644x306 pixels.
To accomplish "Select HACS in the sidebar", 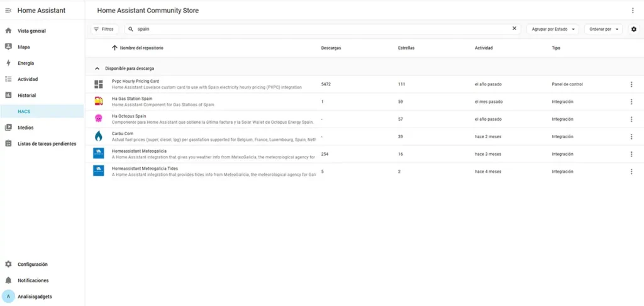I will [42, 112].
